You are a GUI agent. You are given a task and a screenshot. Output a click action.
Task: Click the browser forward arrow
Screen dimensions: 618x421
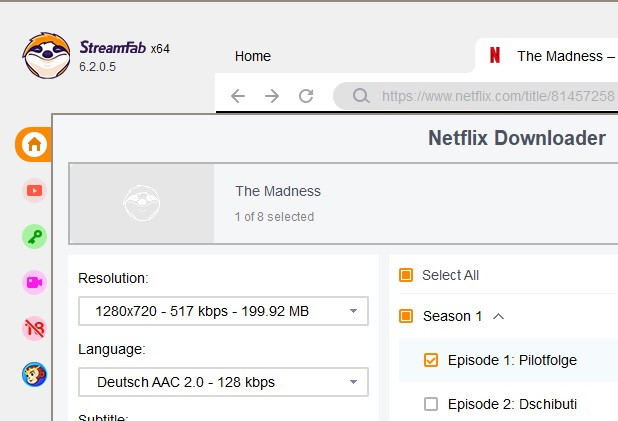click(272, 96)
